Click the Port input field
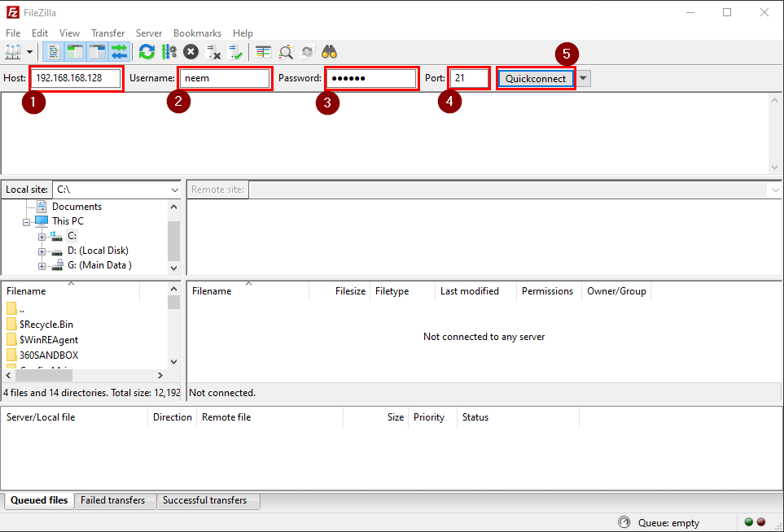 469,78
